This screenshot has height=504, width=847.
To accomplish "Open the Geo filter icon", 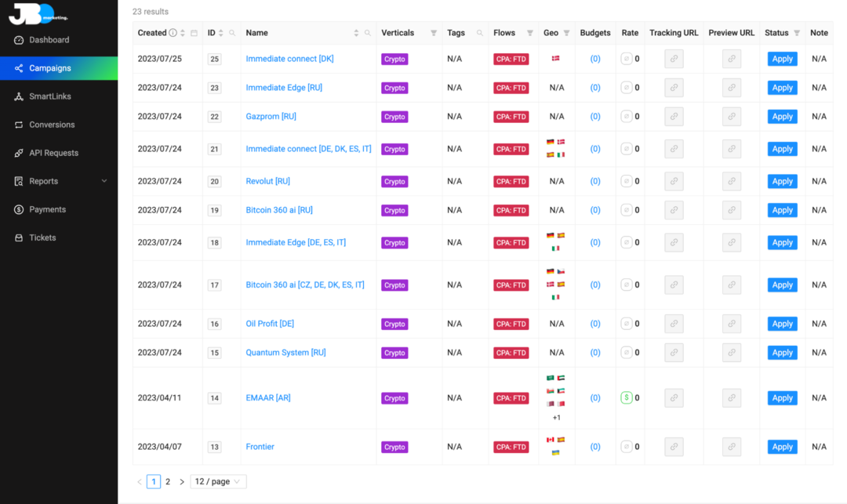I will (567, 33).
